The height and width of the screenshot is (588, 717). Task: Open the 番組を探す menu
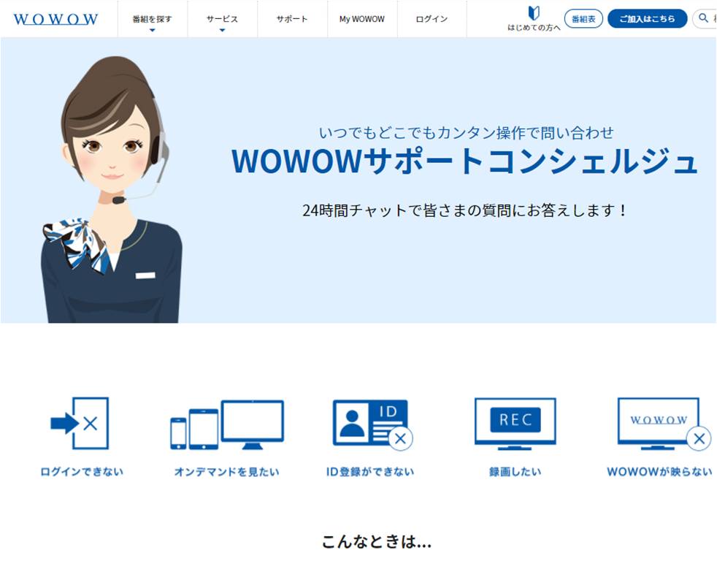click(153, 19)
